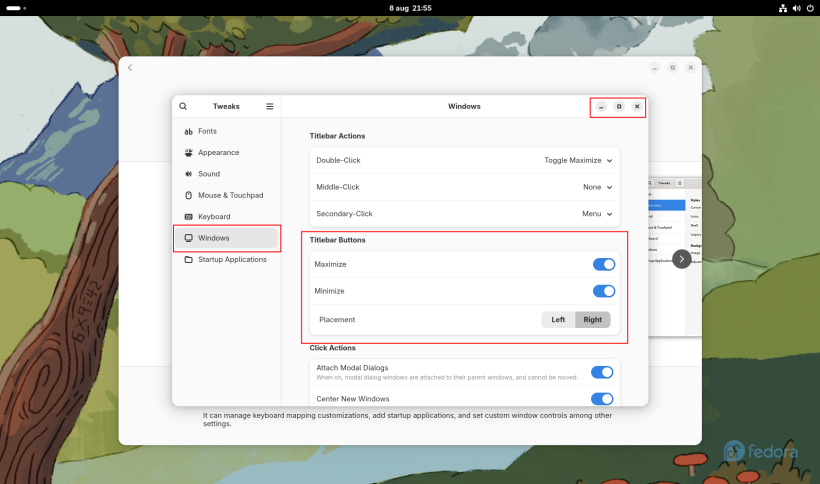Open Secondary-Click Menu dropdown
The width and height of the screenshot is (820, 484).
point(597,214)
